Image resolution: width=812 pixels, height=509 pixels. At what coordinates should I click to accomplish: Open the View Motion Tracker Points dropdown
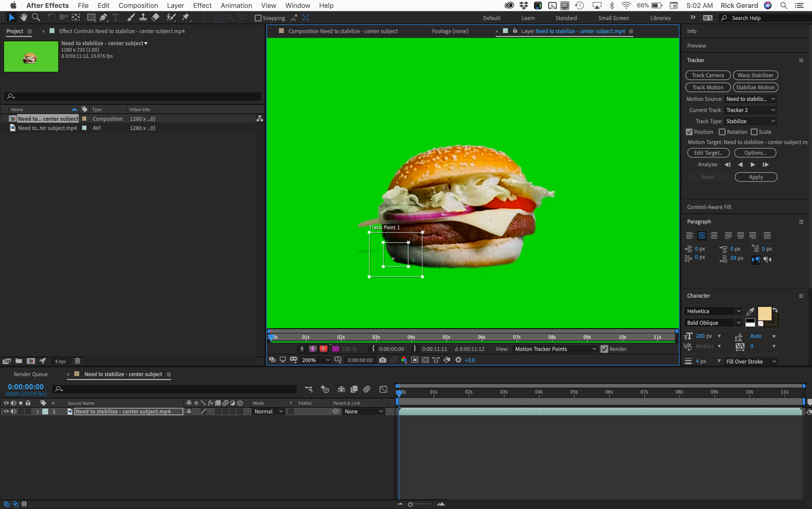click(555, 349)
